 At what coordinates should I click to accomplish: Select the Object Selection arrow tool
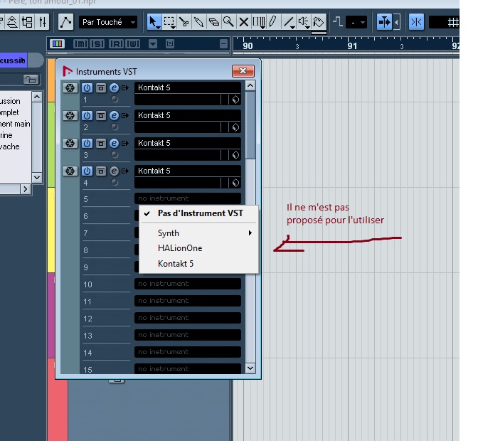point(154,22)
